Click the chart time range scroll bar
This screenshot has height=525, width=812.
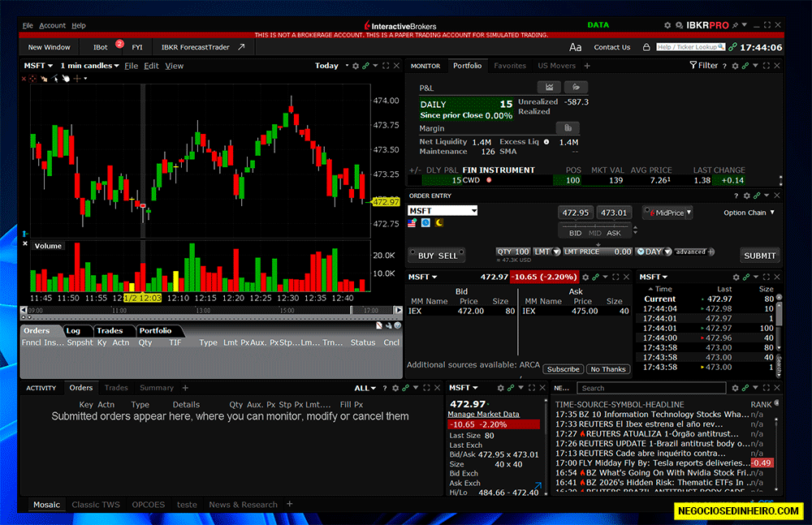[211, 310]
